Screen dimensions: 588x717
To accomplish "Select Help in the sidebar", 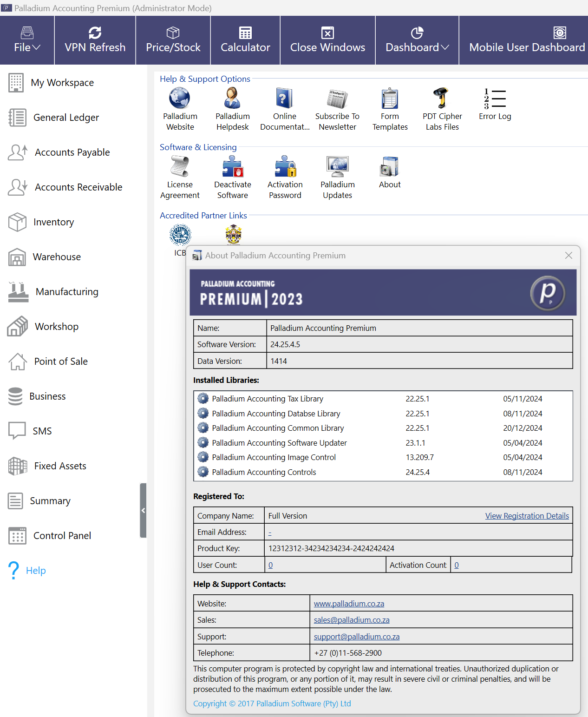I will tap(27, 571).
